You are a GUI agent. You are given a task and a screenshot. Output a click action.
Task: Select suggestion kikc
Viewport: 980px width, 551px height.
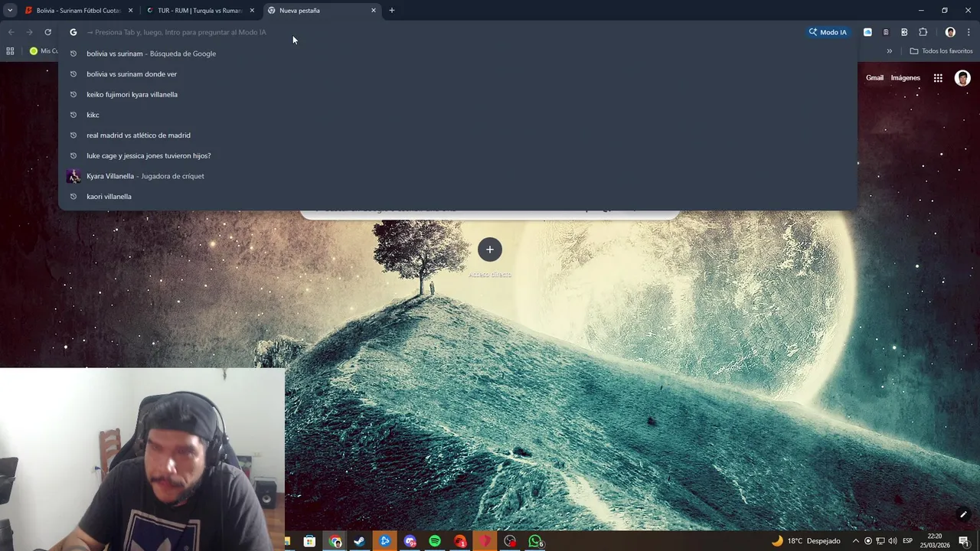point(458,115)
